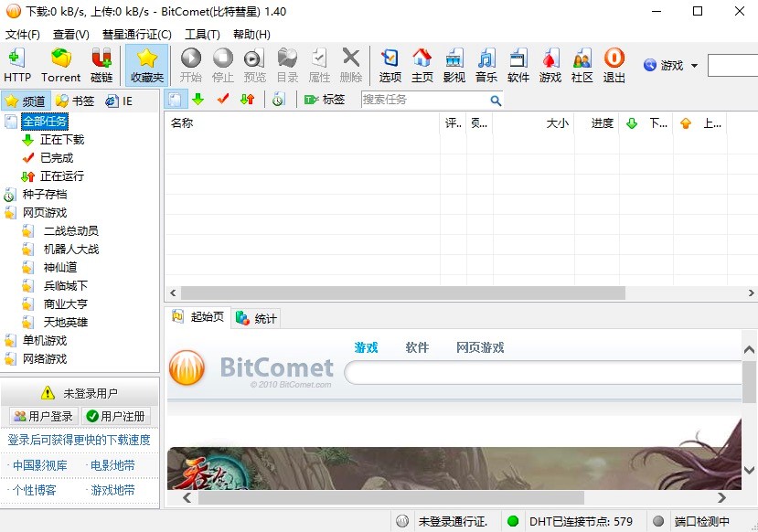The image size is (758, 532).
Task: Open the 选项 options icon
Action: (390, 64)
